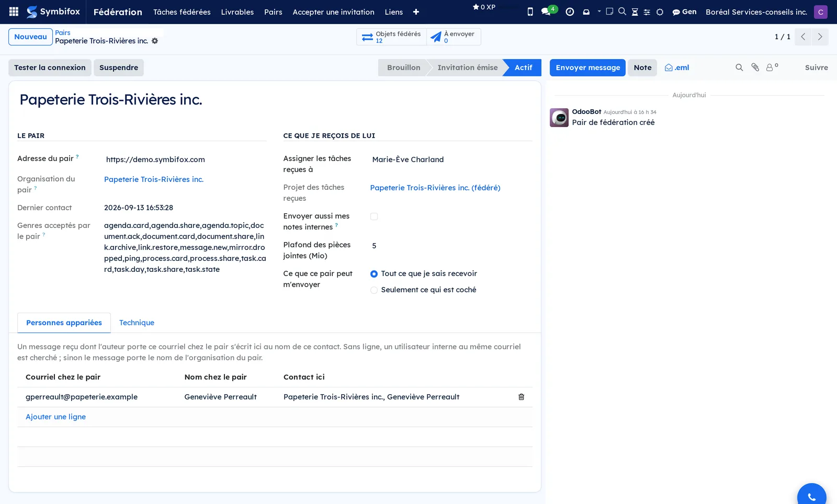The height and width of the screenshot is (504, 837).
Task: Select 'Seulement ce qui est coché' option
Action: click(x=374, y=290)
